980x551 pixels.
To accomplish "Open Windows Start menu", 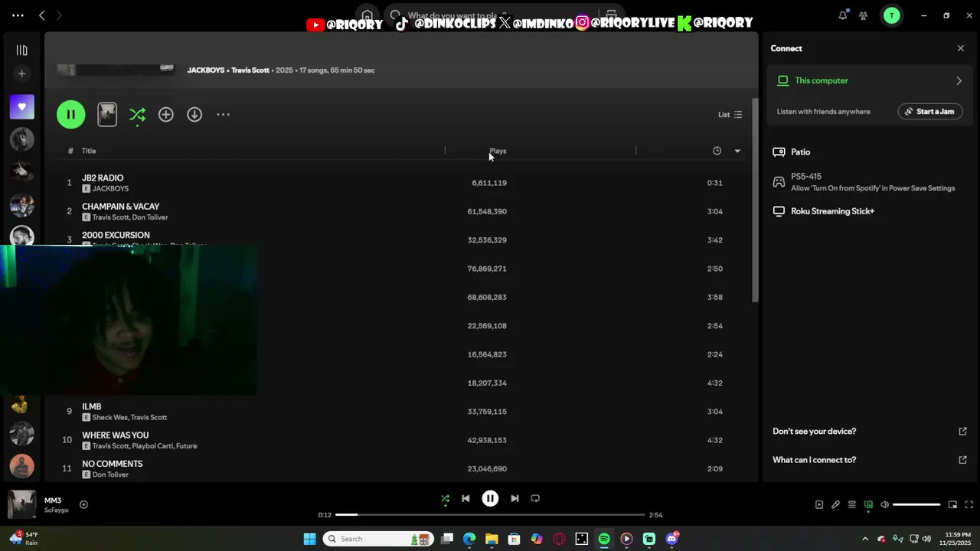I will click(x=309, y=539).
